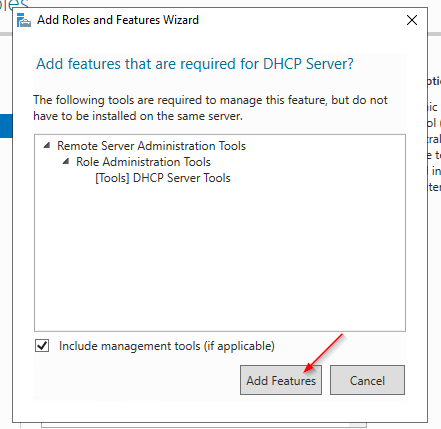The height and width of the screenshot is (429, 441).
Task: Click the Add Roles and Features Wizard title
Action: point(118,20)
